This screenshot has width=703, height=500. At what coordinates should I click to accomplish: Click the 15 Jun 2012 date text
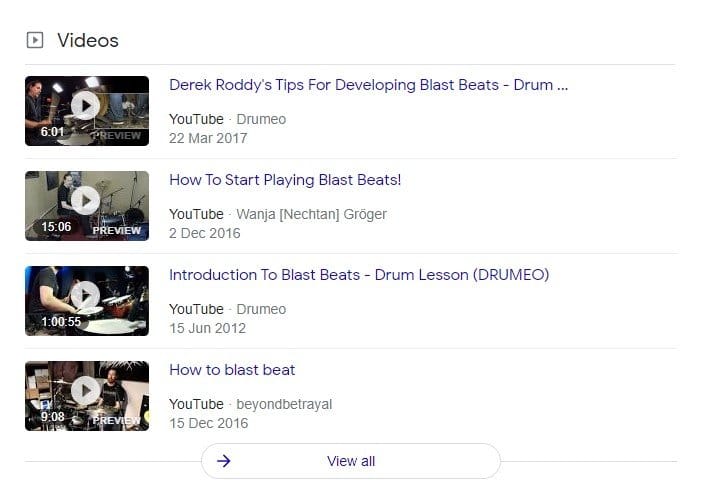pyautogui.click(x=208, y=328)
